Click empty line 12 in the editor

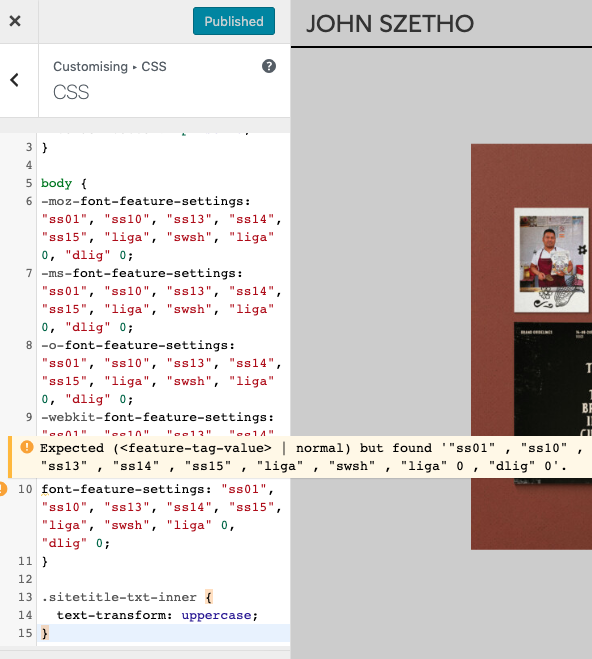tap(164, 579)
